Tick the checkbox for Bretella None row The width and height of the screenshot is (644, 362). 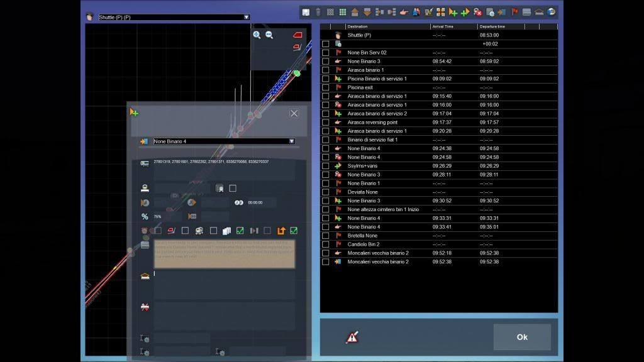point(325,236)
